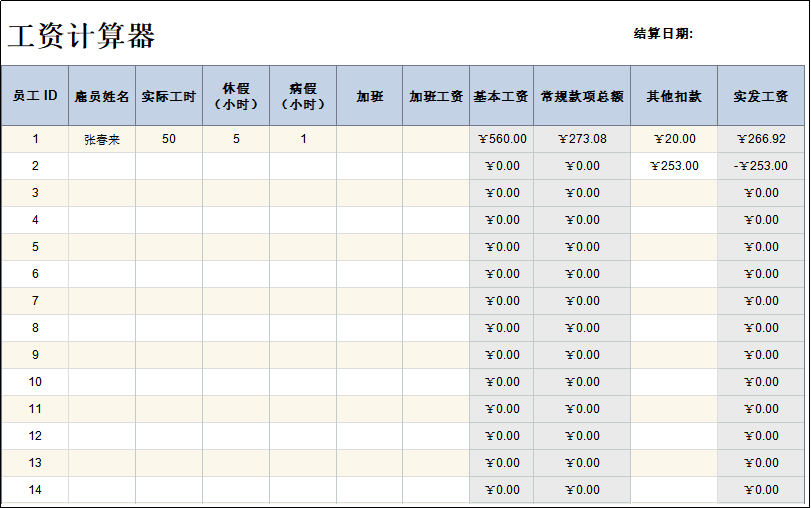Click the empty 其他扣款 cell in row 9
The height and width of the screenshot is (508, 811).
click(674, 355)
